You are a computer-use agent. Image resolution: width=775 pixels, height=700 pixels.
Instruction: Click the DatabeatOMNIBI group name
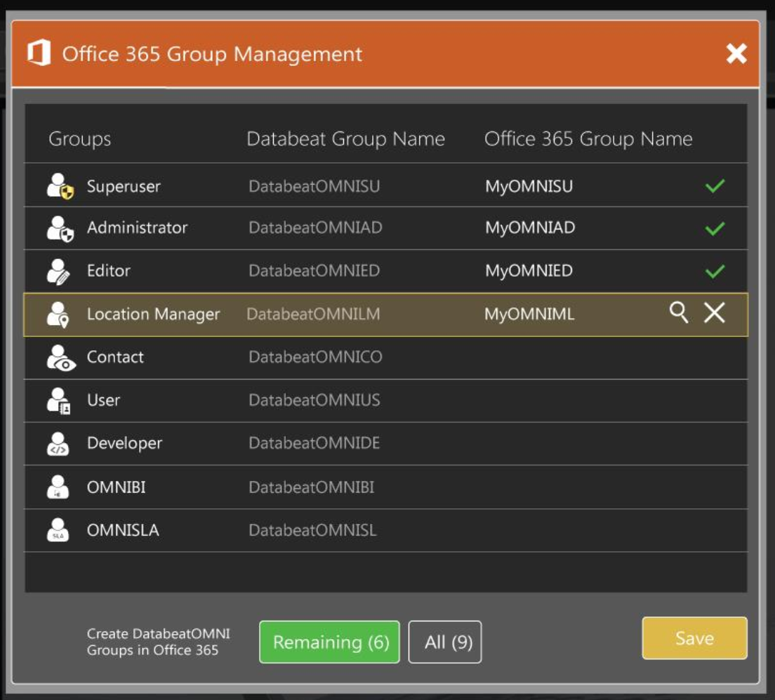click(x=312, y=487)
